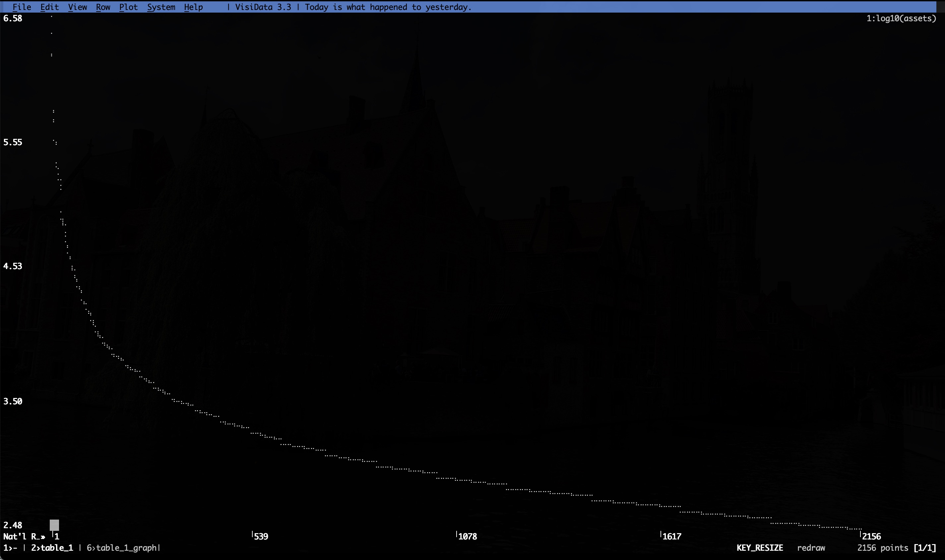This screenshot has height=560, width=945.
Task: Open the View menu
Action: 77,7
